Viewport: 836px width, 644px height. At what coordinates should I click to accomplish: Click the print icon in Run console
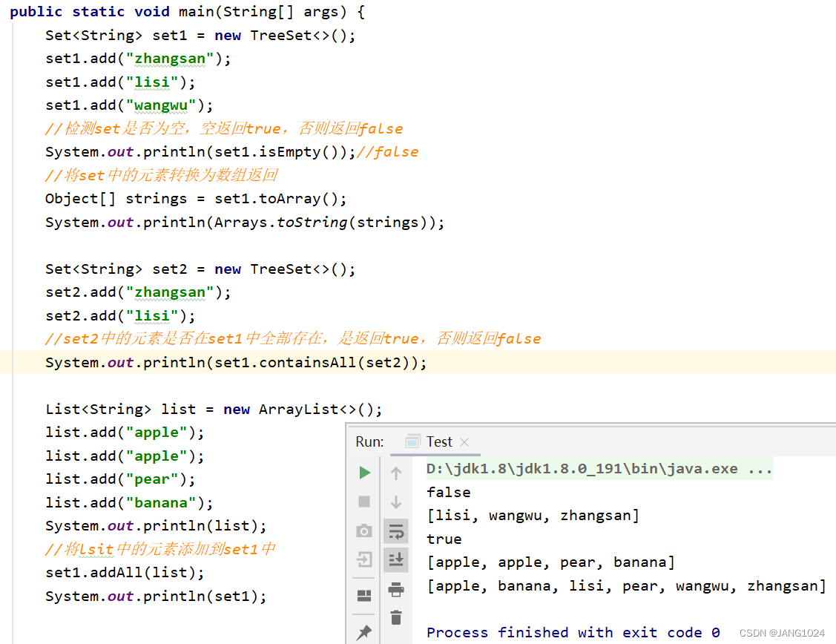tap(396, 589)
